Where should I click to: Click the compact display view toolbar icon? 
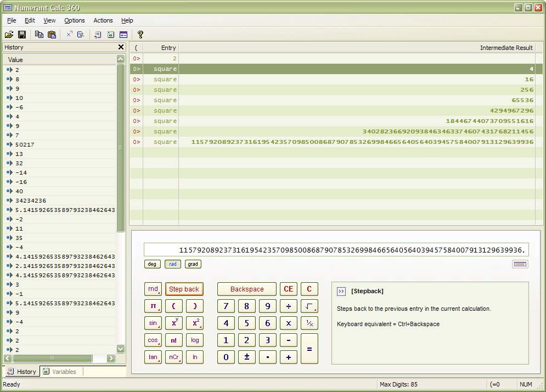[x=123, y=35]
